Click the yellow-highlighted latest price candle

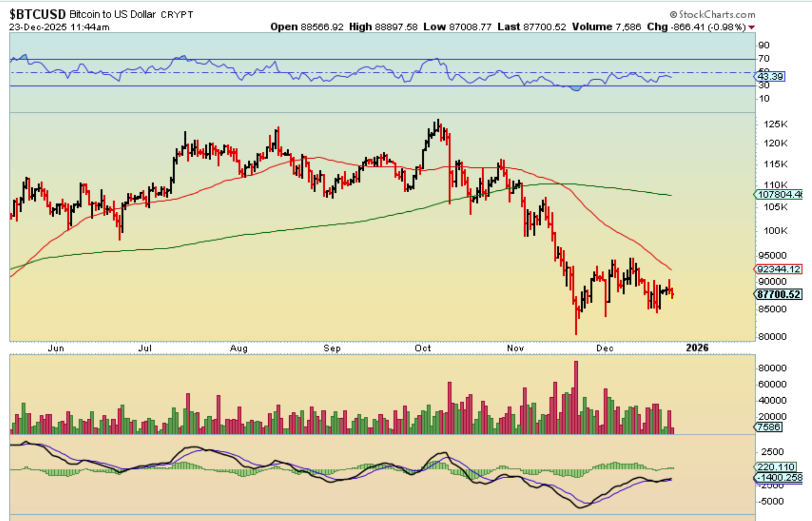672,293
